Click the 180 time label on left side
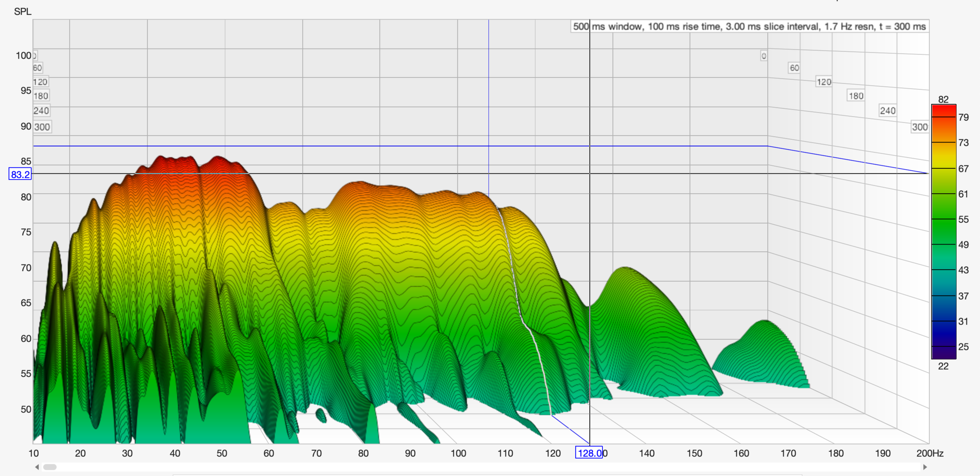Image resolution: width=980 pixels, height=476 pixels. pos(41,96)
